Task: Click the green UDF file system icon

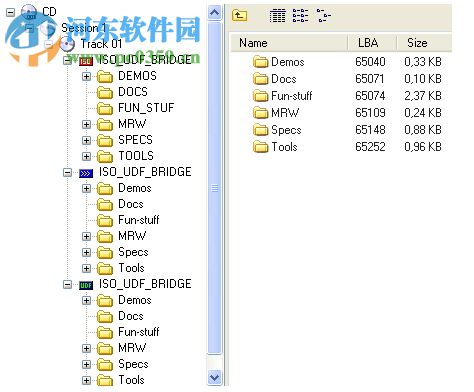Action: [86, 285]
